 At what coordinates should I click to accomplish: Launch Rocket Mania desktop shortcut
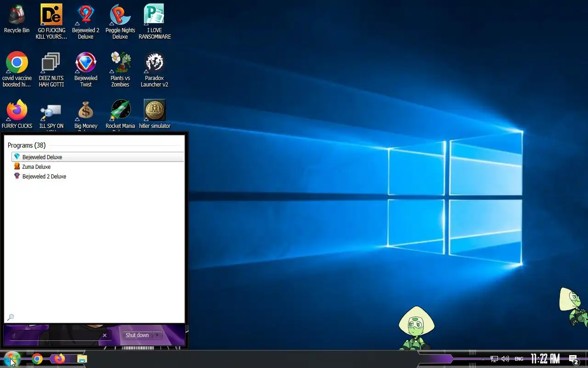120,114
